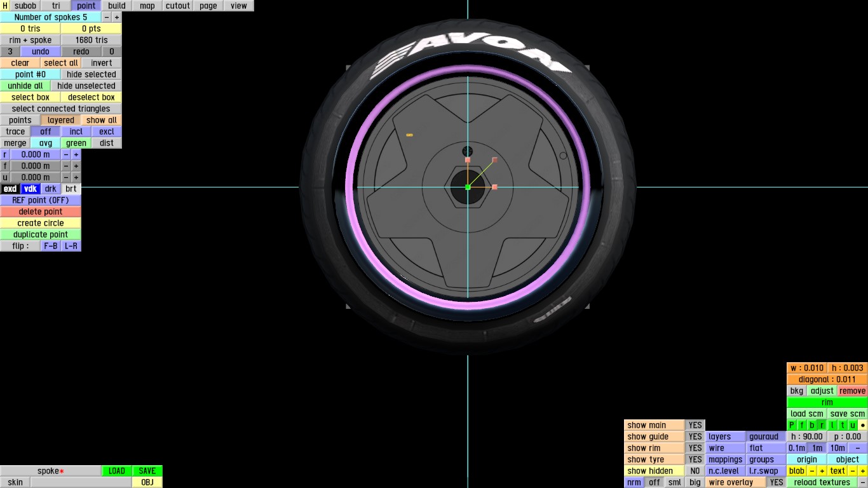Viewport: 868px width, 488px height.
Task: Increase Number of spokes with plus
Action: coord(117,17)
